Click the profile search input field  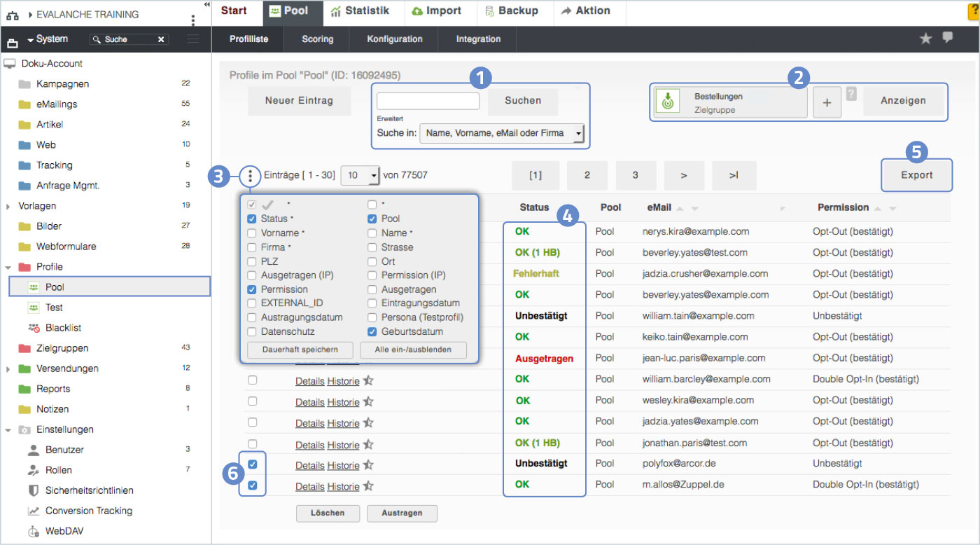click(428, 101)
